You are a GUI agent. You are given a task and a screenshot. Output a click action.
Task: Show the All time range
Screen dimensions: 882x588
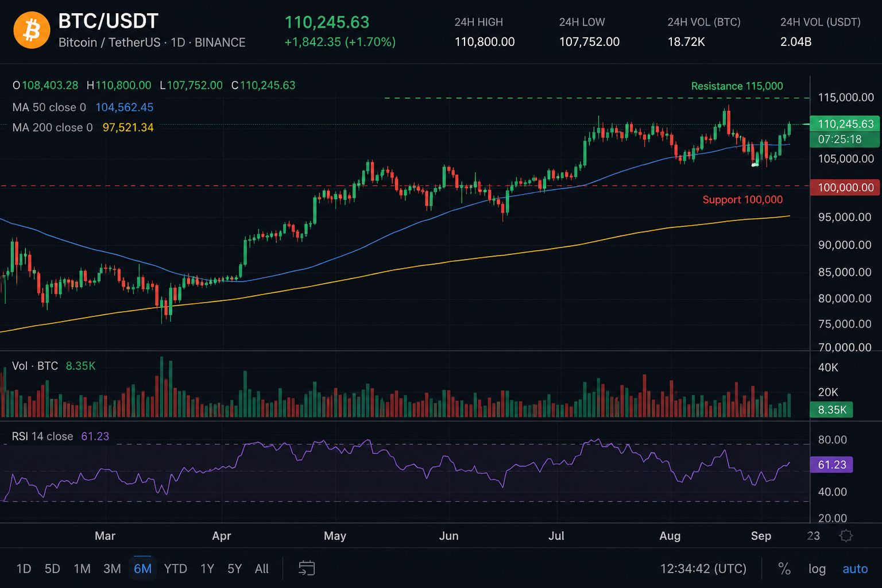(262, 568)
